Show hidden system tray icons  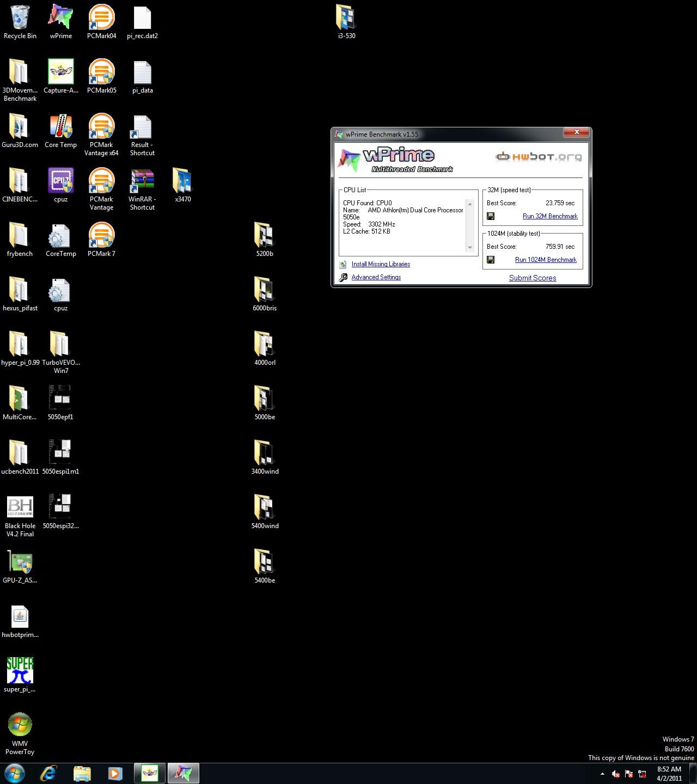click(x=602, y=774)
